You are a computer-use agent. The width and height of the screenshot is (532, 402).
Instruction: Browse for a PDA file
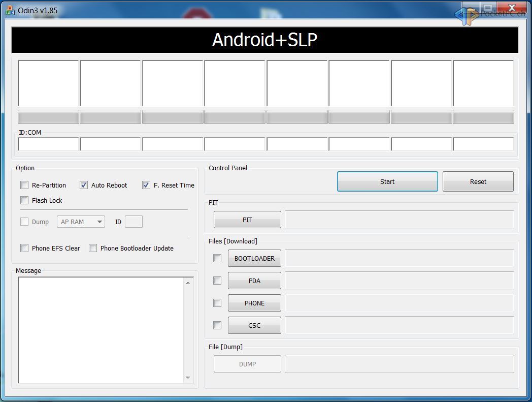254,281
